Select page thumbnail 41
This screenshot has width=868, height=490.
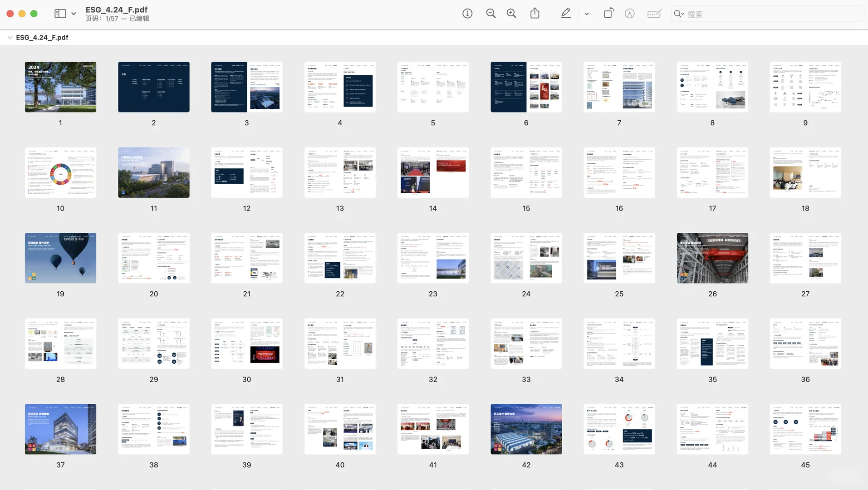[433, 429]
